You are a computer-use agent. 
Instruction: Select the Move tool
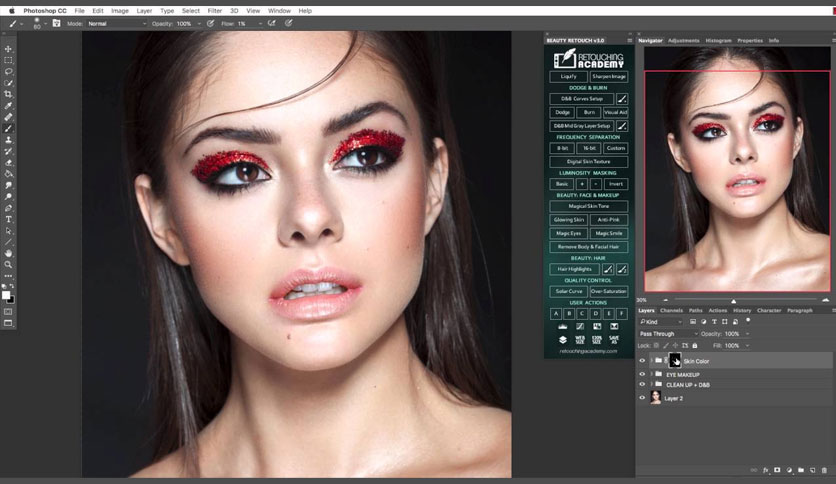point(9,49)
